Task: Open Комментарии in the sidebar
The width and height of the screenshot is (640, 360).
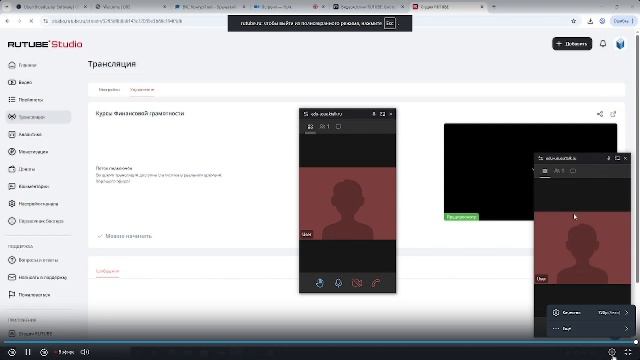Action: click(28, 186)
